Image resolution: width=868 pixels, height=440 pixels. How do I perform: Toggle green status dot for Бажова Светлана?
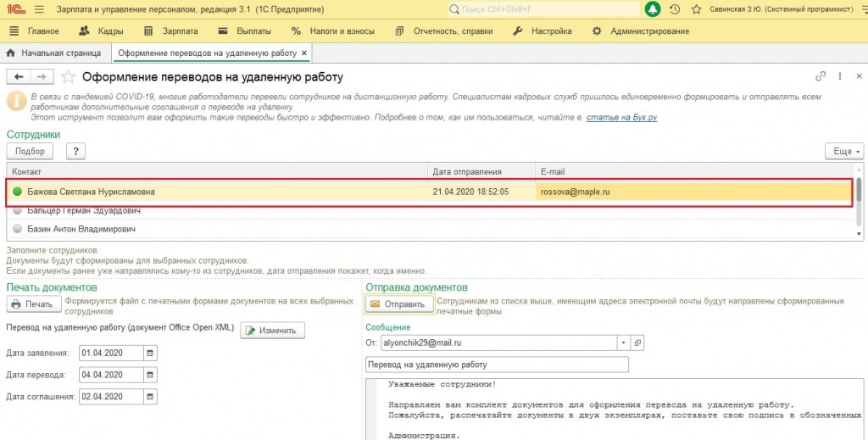click(x=17, y=192)
